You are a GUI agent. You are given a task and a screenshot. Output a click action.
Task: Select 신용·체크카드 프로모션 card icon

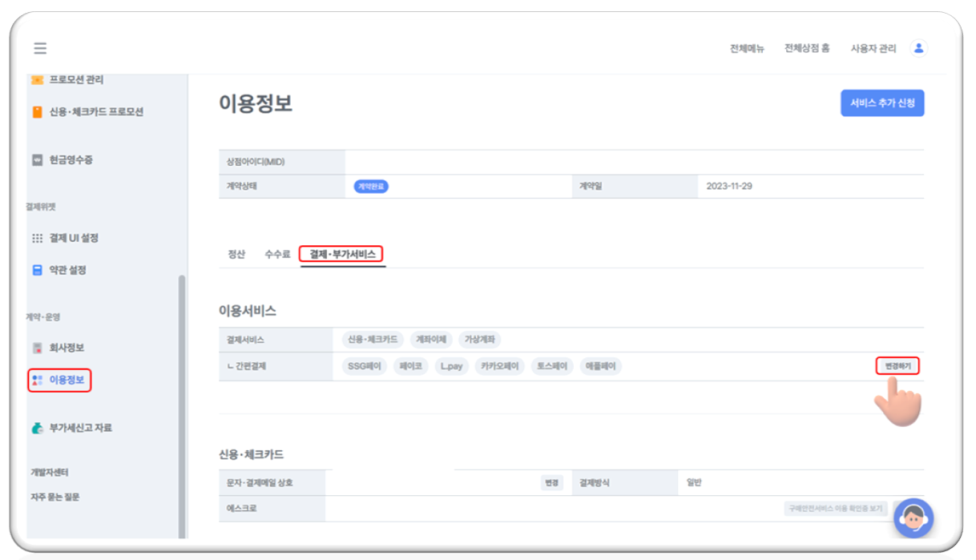[37, 112]
